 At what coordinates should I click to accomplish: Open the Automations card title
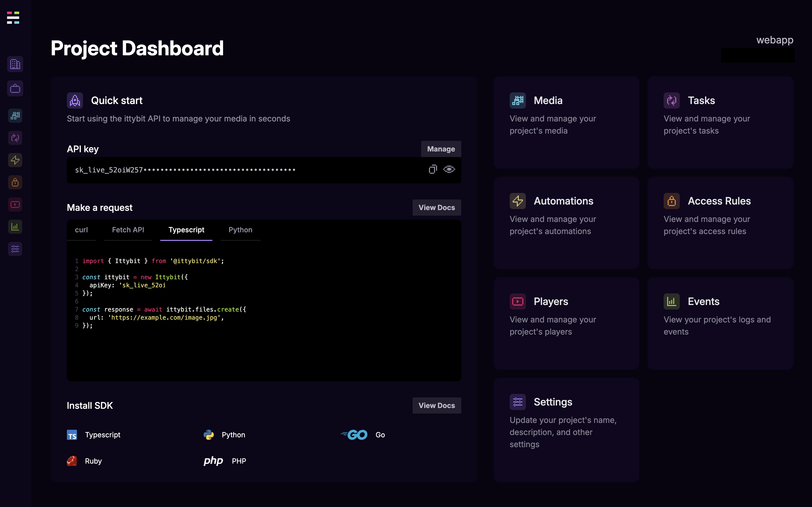pos(563,201)
